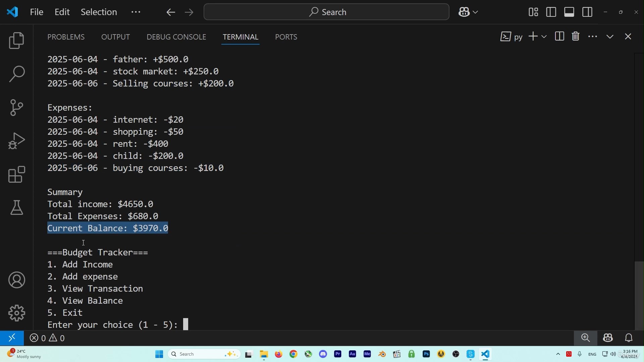Image resolution: width=644 pixels, height=362 pixels.
Task: Click the ===Budget Tracker=== header text
Action: (98, 252)
